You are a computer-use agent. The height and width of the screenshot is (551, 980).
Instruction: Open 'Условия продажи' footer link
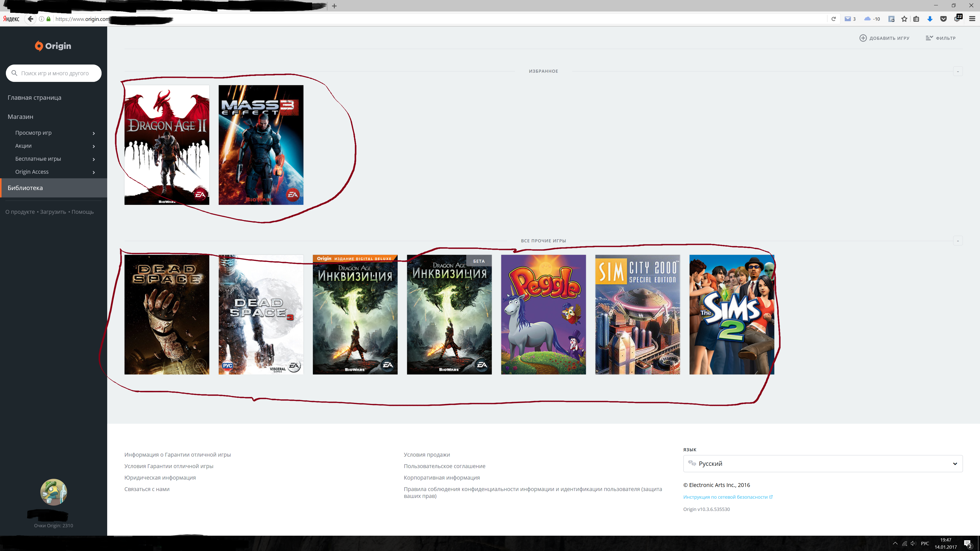tap(427, 455)
